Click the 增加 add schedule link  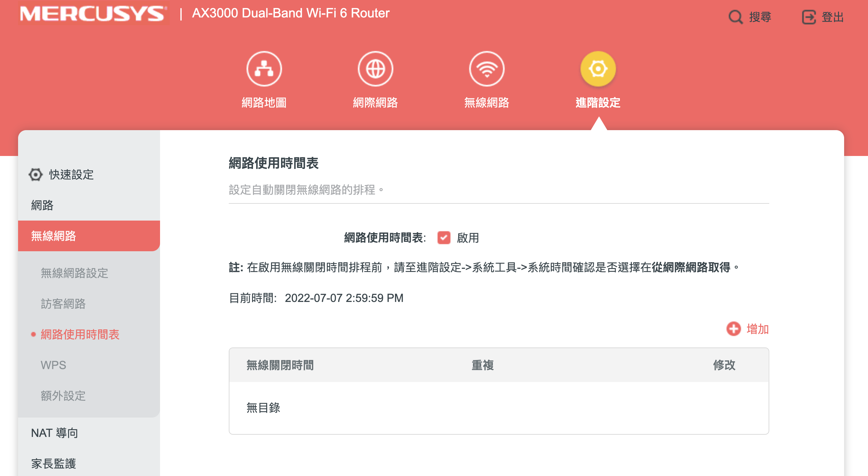click(757, 329)
